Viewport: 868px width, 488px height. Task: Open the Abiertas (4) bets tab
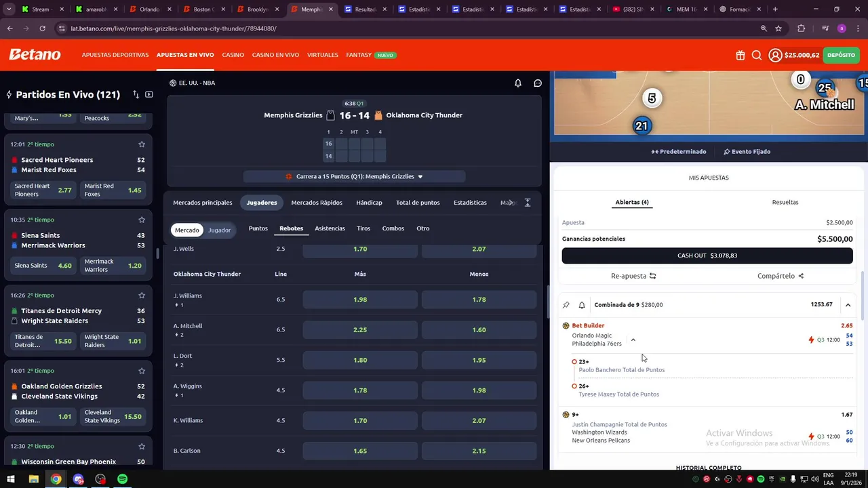coord(632,202)
